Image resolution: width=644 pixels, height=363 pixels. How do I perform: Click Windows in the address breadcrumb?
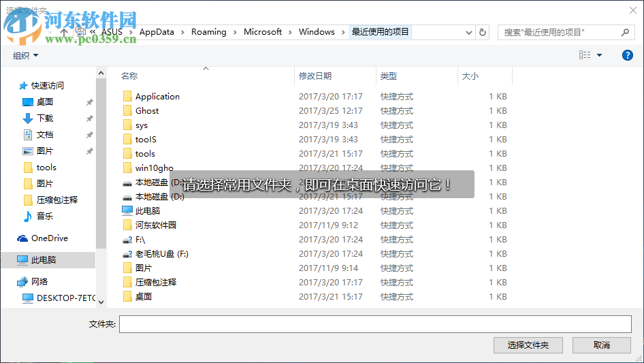click(x=317, y=32)
